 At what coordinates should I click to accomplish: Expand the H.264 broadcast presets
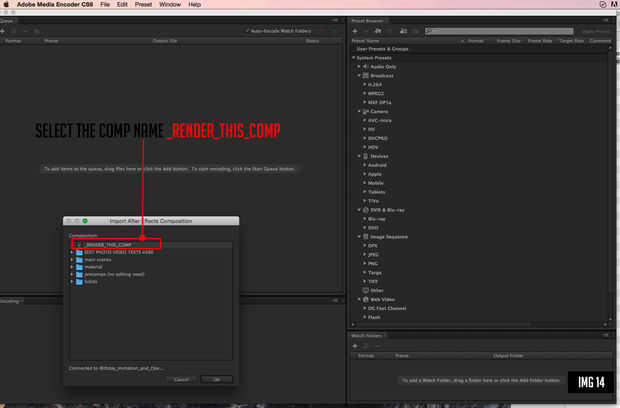tap(365, 85)
